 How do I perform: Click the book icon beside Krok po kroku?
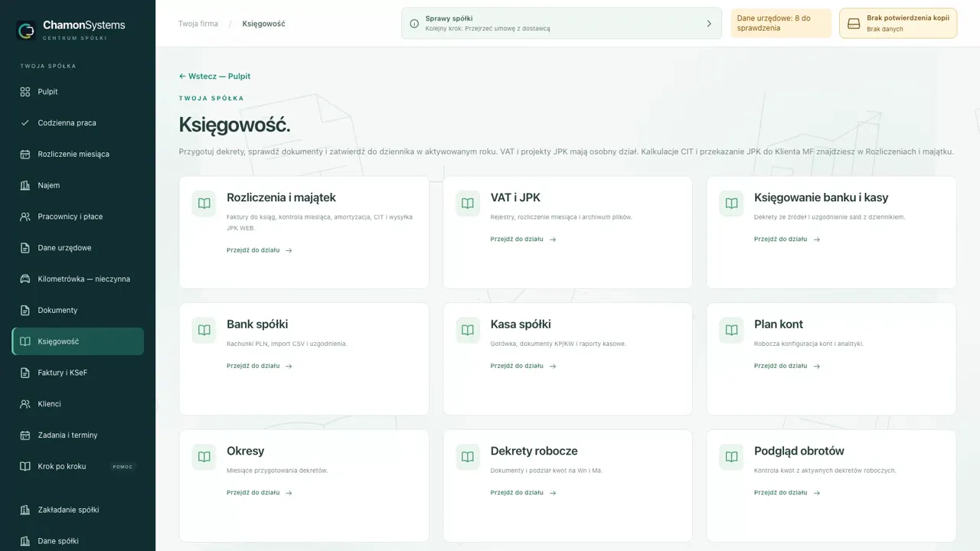(x=24, y=466)
